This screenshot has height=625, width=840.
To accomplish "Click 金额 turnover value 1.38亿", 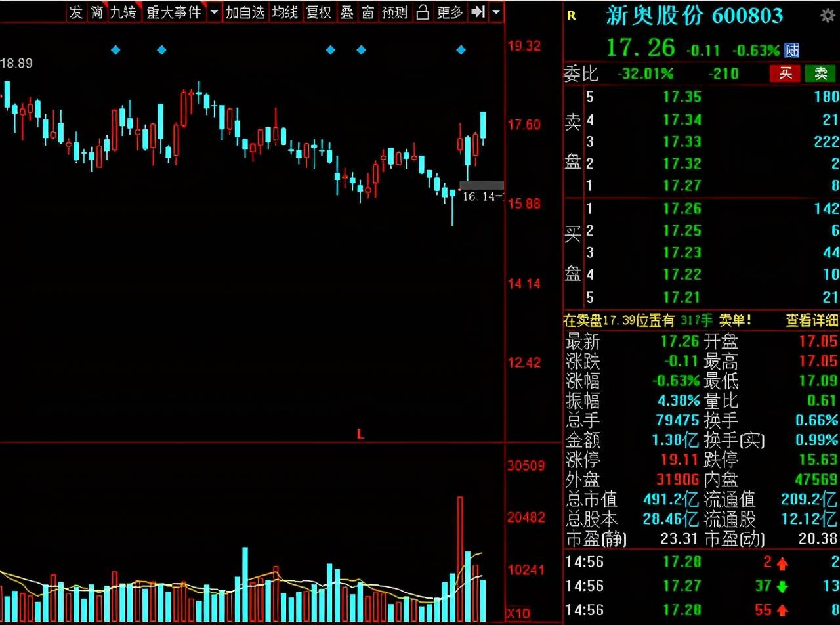I will (674, 440).
